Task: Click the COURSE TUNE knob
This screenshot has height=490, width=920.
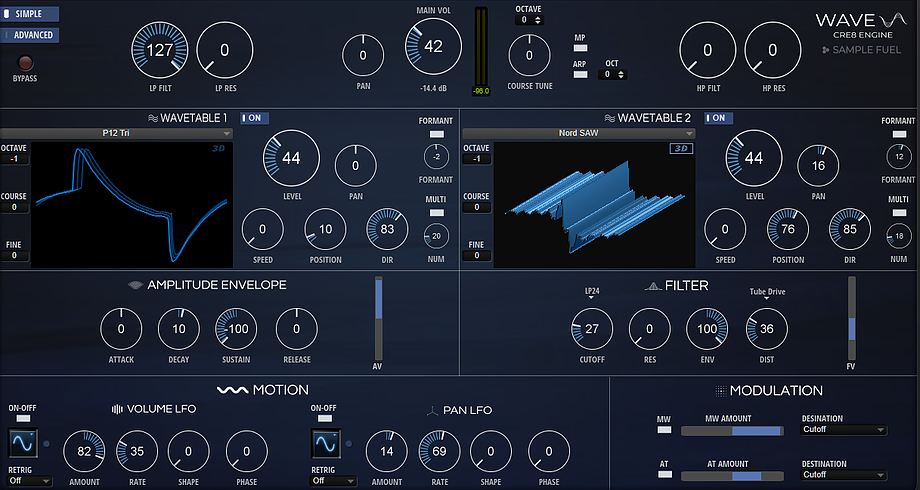Action: click(x=529, y=55)
